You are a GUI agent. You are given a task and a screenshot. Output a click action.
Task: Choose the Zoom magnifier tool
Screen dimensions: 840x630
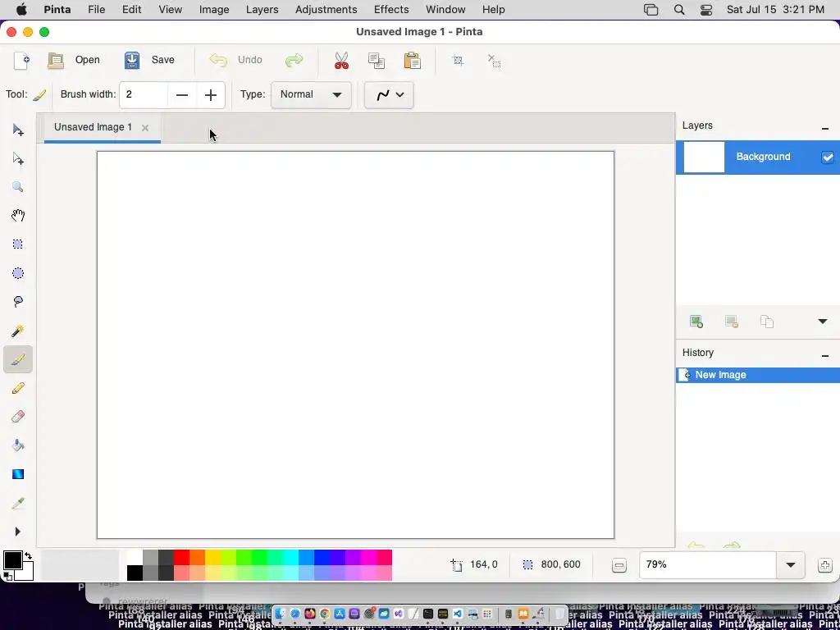[x=18, y=187]
